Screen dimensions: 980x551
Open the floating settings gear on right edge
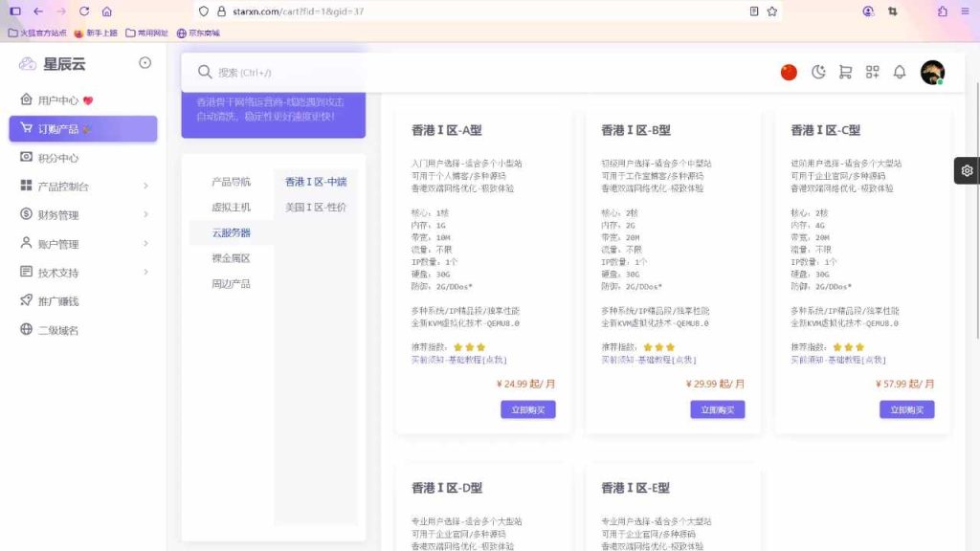point(968,170)
